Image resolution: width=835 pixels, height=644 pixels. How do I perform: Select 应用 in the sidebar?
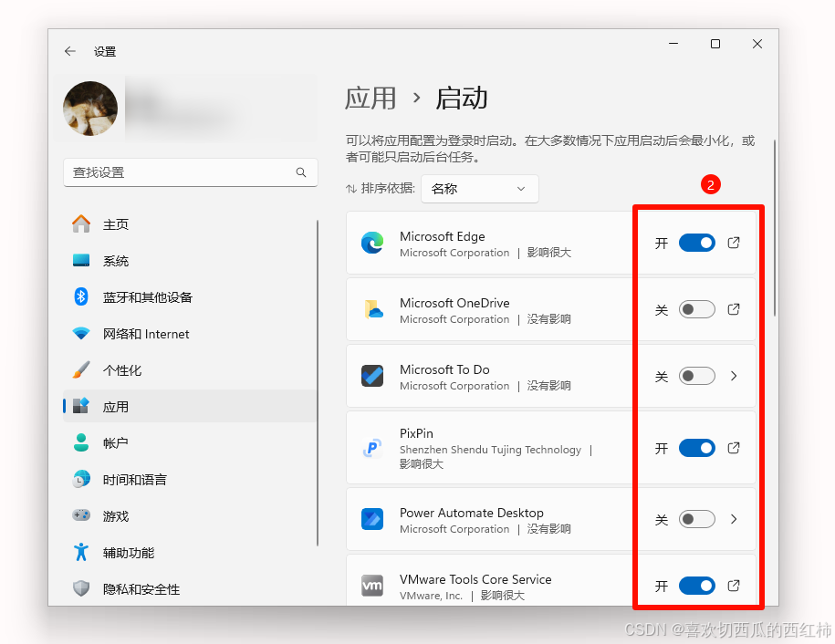pos(189,407)
